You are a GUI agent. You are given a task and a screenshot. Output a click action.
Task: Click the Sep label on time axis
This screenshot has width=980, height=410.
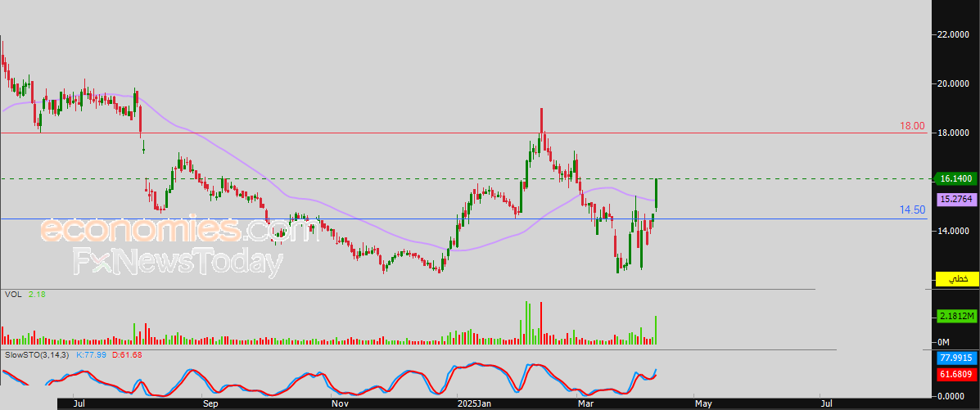[210, 403]
